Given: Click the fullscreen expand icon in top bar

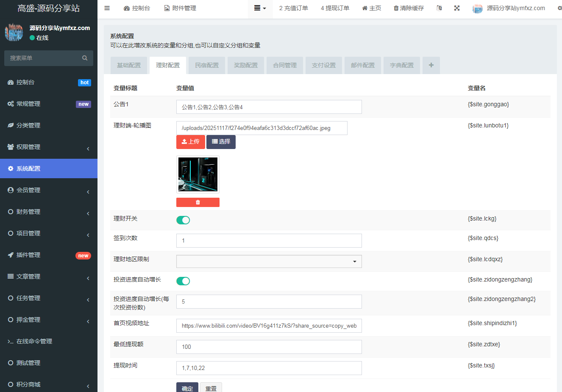Looking at the screenshot, I should pyautogui.click(x=457, y=8).
